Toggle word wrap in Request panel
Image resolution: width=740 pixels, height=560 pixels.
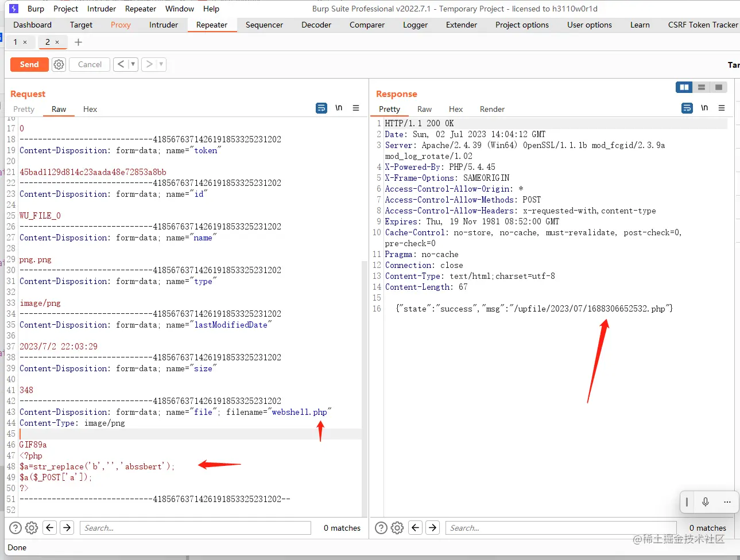321,108
